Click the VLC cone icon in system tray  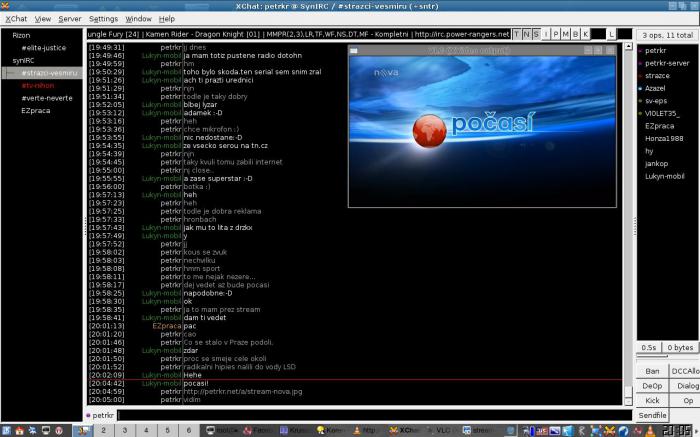(x=650, y=431)
